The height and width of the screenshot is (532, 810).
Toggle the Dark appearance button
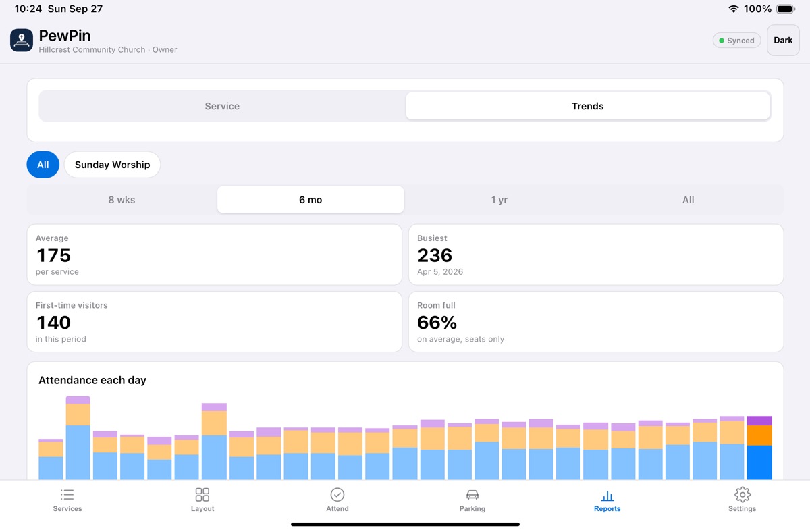(x=783, y=41)
